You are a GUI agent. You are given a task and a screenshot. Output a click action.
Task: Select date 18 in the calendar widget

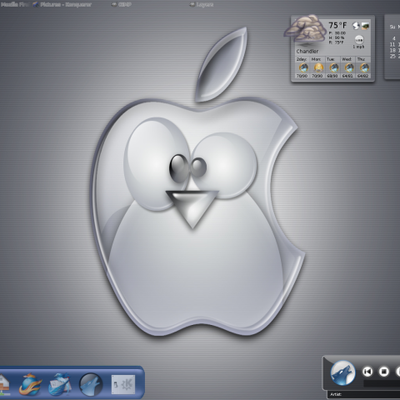393,50
